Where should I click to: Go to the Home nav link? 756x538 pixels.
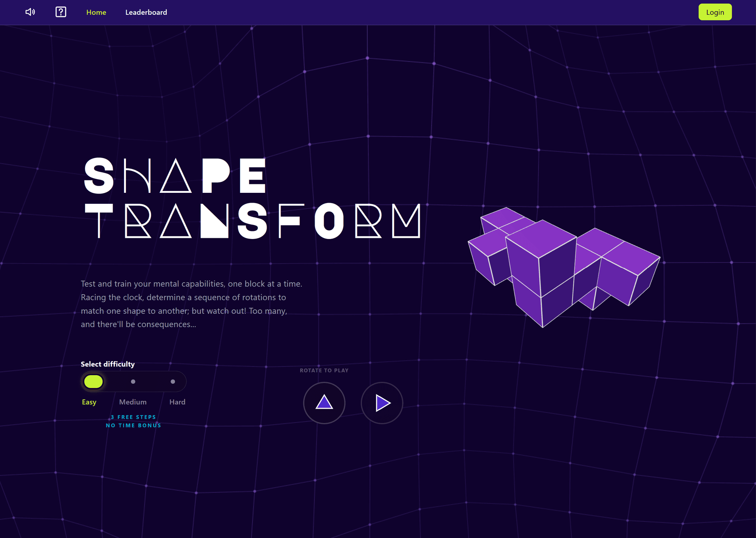(96, 12)
